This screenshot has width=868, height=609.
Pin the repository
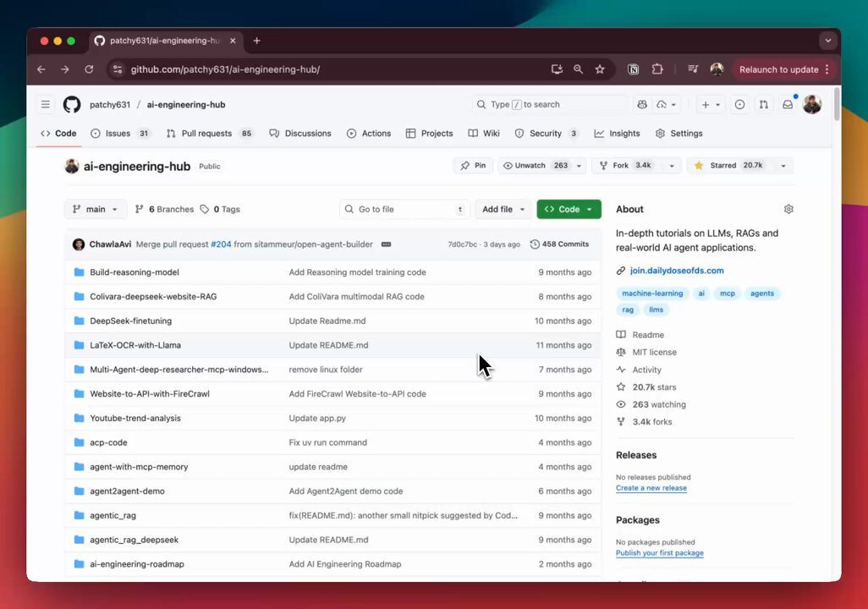[473, 166]
